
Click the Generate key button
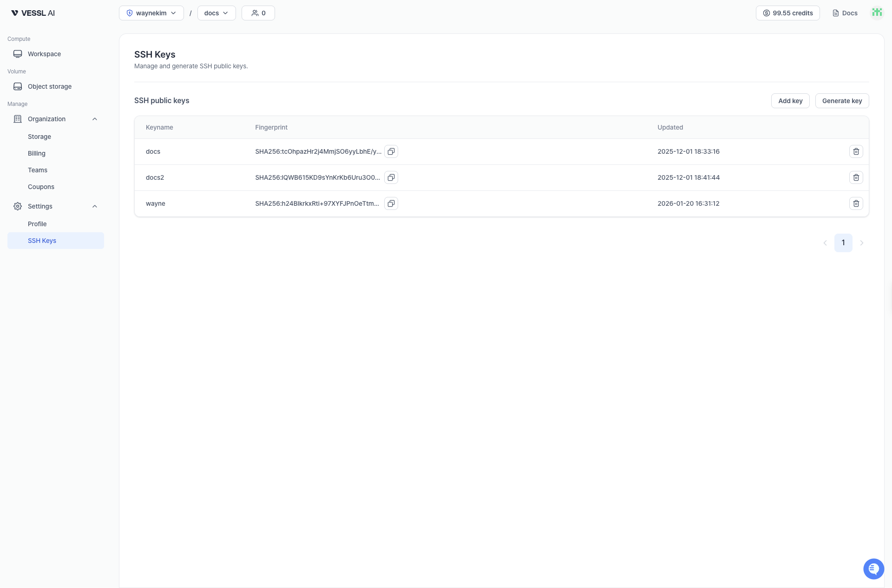pos(842,101)
